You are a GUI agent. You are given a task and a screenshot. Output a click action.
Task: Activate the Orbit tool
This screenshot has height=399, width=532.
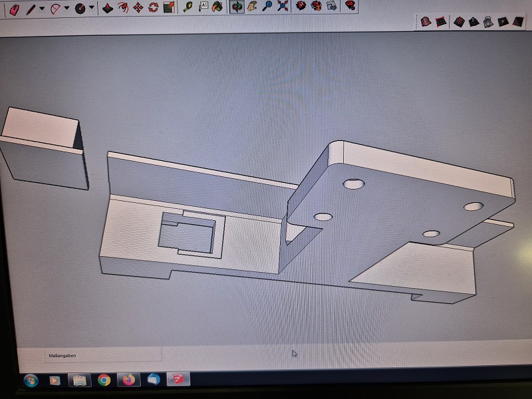coord(236,7)
